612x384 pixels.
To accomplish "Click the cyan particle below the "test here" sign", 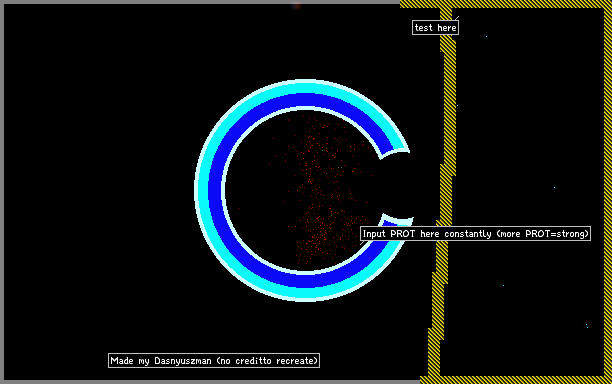I will point(486,36).
